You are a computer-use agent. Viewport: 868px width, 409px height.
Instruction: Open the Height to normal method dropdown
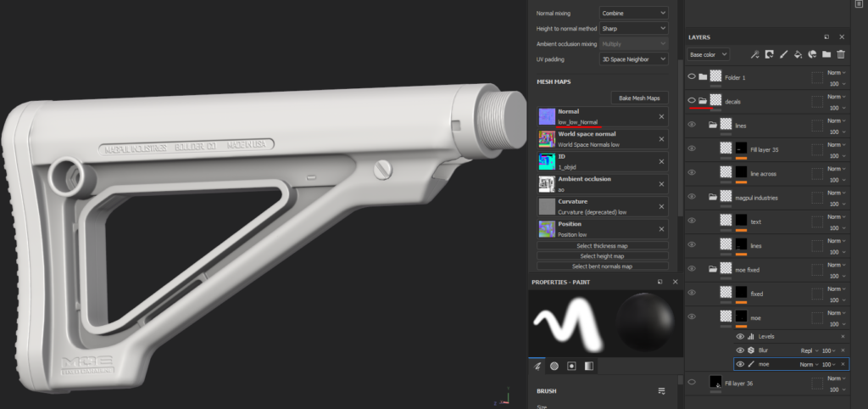pyautogui.click(x=634, y=28)
